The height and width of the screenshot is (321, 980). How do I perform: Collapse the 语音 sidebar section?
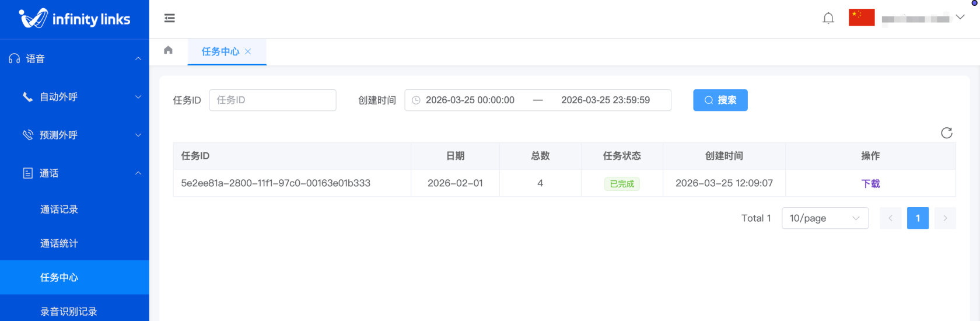pyautogui.click(x=138, y=59)
